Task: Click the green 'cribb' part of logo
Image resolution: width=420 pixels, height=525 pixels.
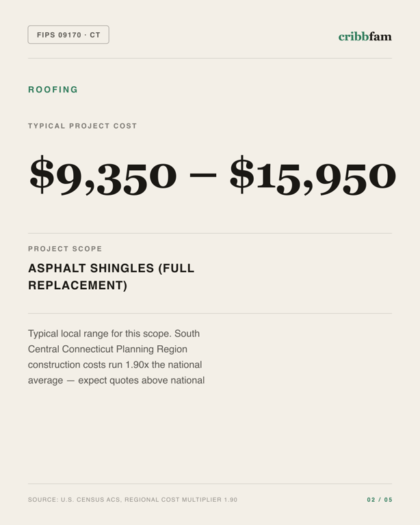Action: (354, 36)
